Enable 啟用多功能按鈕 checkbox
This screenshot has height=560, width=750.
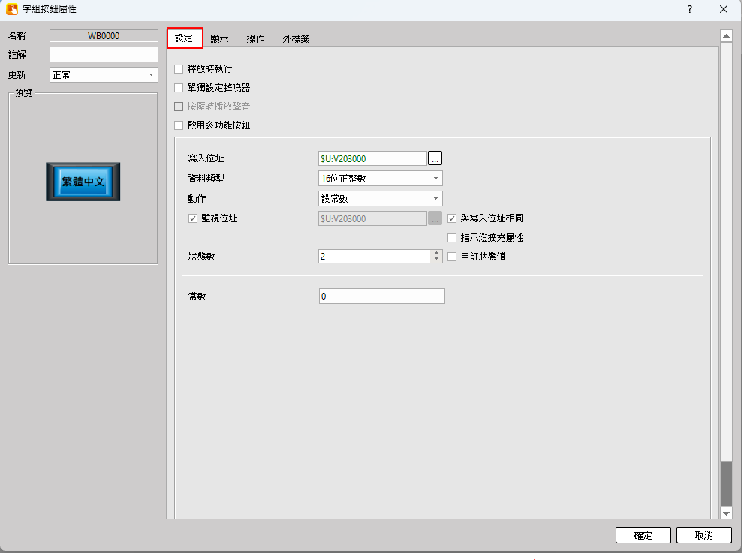[x=179, y=125]
